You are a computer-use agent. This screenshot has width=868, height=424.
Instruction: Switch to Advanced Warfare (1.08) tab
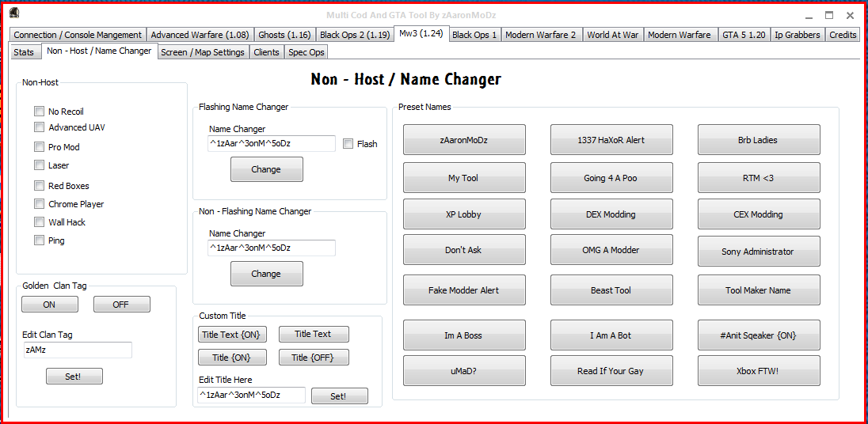(x=200, y=35)
